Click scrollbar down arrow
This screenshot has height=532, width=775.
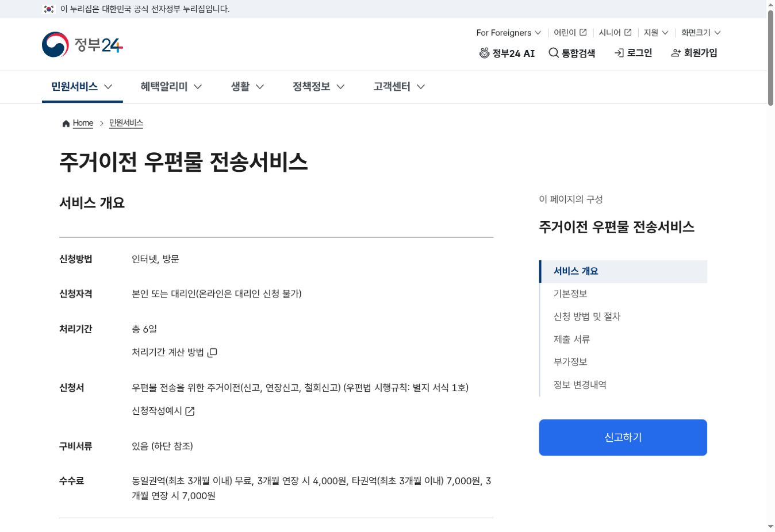pos(770,527)
